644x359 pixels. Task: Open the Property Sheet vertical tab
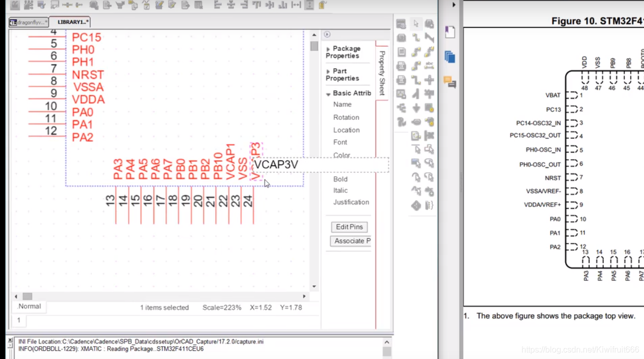click(382, 72)
